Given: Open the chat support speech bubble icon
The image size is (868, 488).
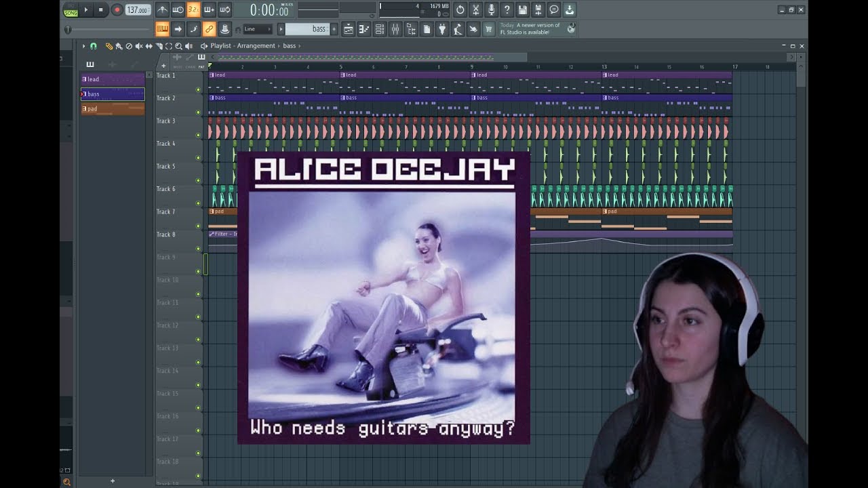Looking at the screenshot, I should 554,9.
